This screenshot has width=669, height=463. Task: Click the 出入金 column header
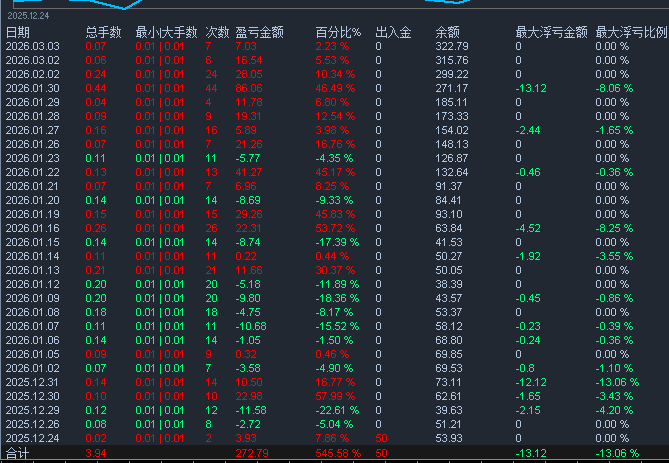(x=393, y=33)
